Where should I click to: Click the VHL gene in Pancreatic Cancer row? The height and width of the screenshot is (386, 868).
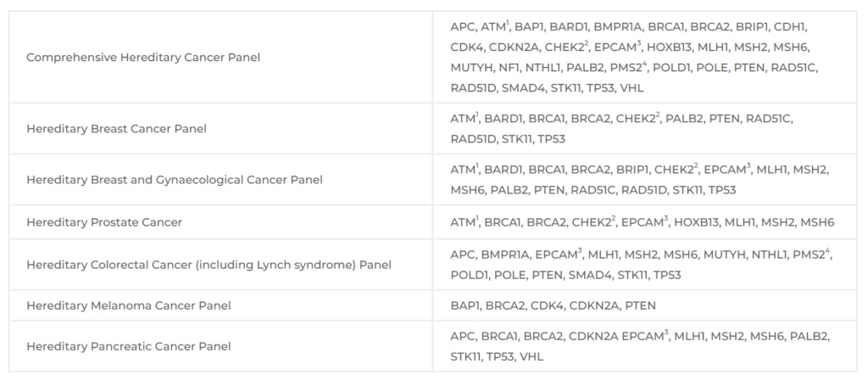coord(531,356)
